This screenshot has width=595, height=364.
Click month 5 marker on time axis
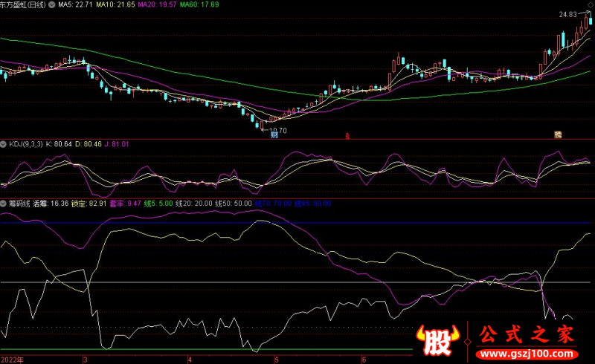pyautogui.click(x=277, y=360)
